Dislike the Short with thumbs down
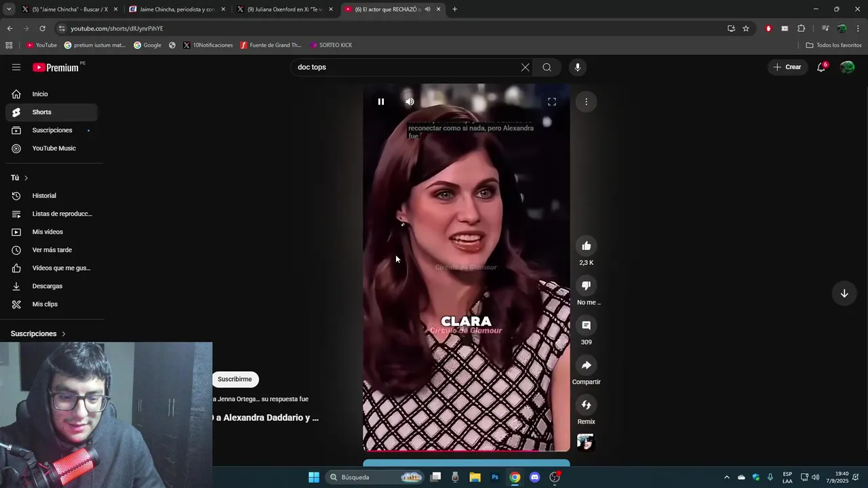The width and height of the screenshot is (868, 488). [587, 286]
